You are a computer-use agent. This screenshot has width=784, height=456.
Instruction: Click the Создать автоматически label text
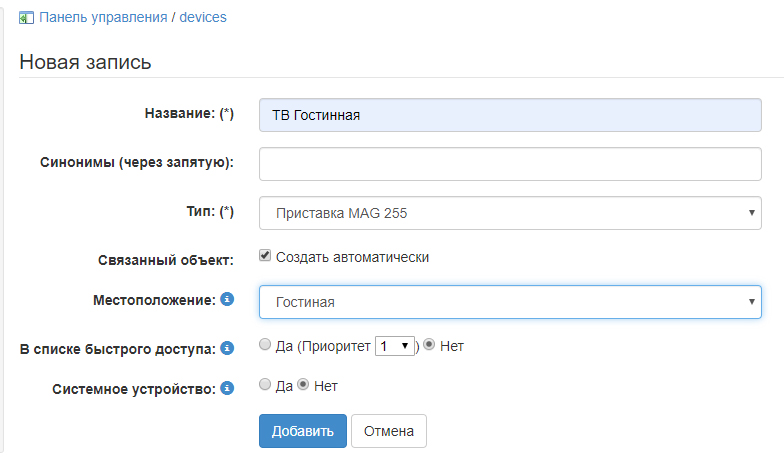pyautogui.click(x=352, y=257)
